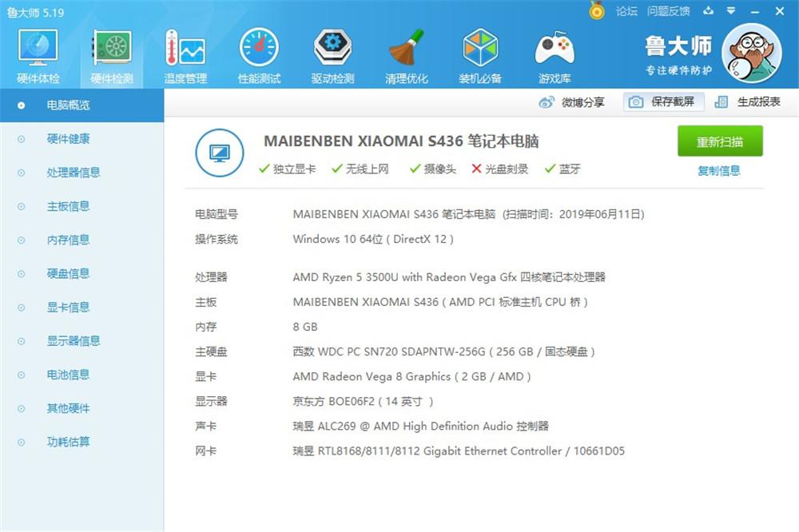Screen dimensions: 799x532
Task: Capture screen with the 保存截屏 camera icon
Action: pyautogui.click(x=635, y=102)
